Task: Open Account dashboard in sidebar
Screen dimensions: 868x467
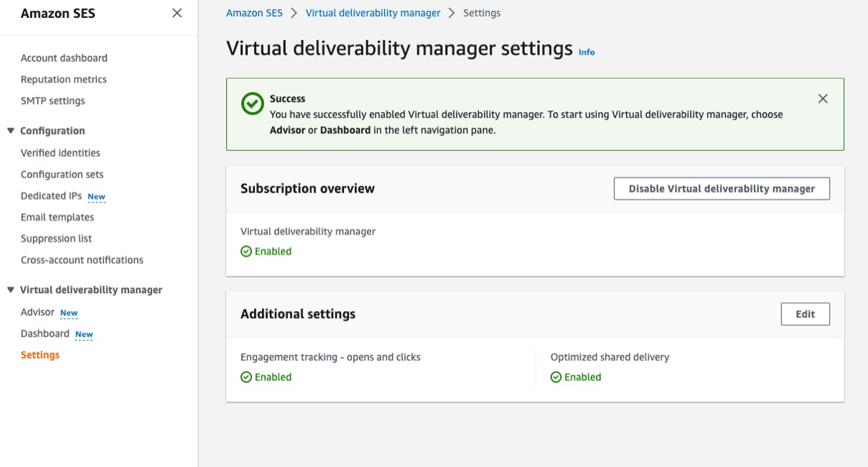Action: pos(64,58)
